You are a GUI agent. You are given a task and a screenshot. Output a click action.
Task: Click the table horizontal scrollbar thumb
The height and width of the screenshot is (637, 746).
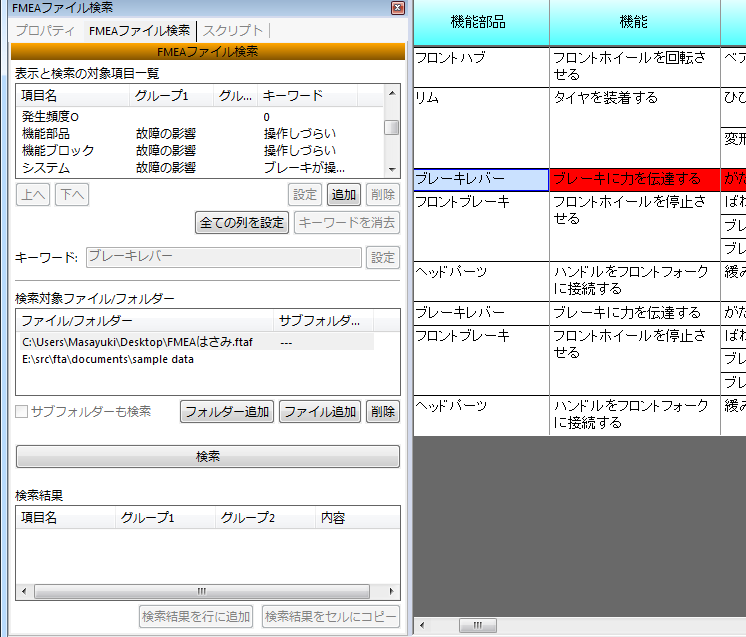[x=478, y=625]
